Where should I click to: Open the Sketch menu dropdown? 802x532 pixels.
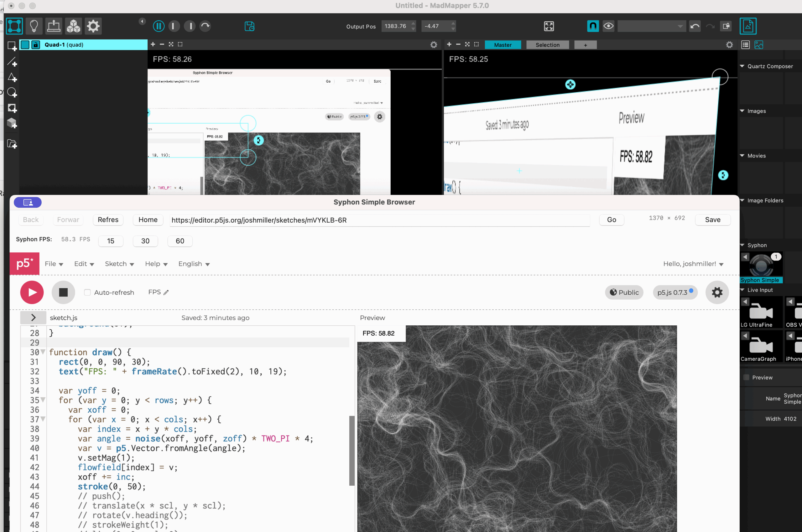point(119,264)
